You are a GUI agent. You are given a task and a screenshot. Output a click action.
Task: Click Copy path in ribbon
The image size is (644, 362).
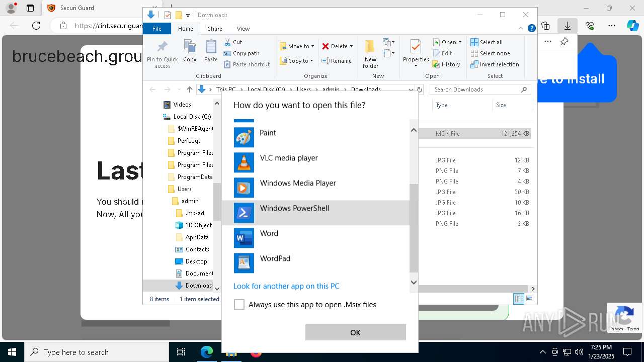pos(242,53)
